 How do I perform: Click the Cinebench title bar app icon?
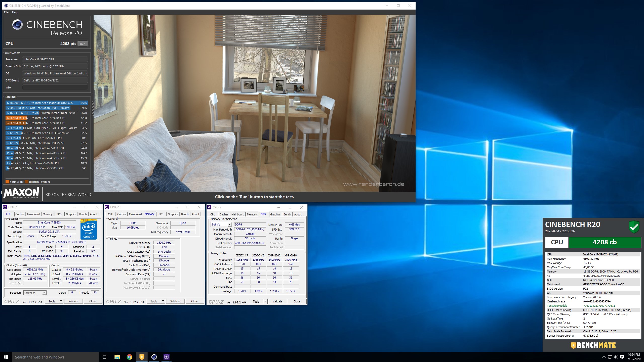click(6, 6)
